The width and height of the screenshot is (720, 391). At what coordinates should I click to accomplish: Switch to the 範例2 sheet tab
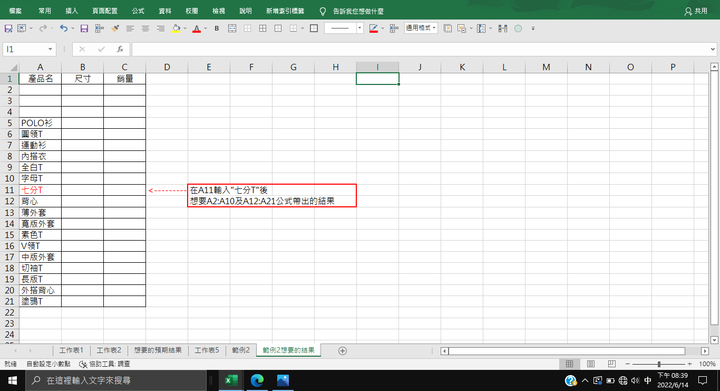pos(241,350)
